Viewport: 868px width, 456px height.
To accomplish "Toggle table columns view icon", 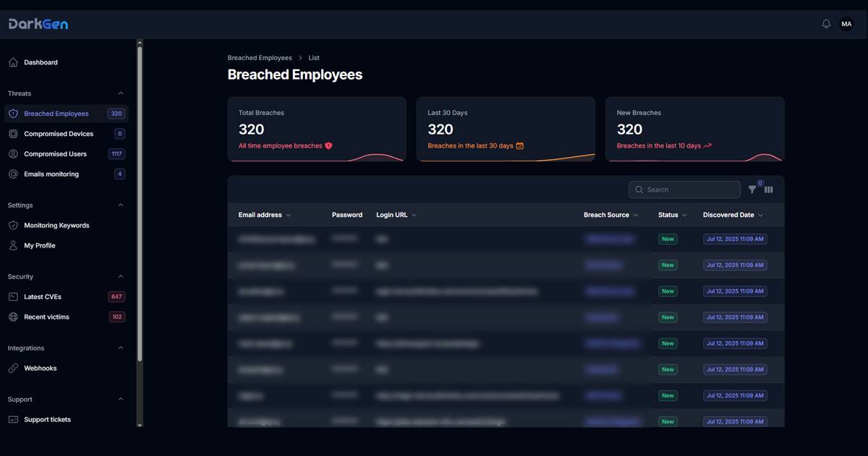I will click(x=769, y=190).
